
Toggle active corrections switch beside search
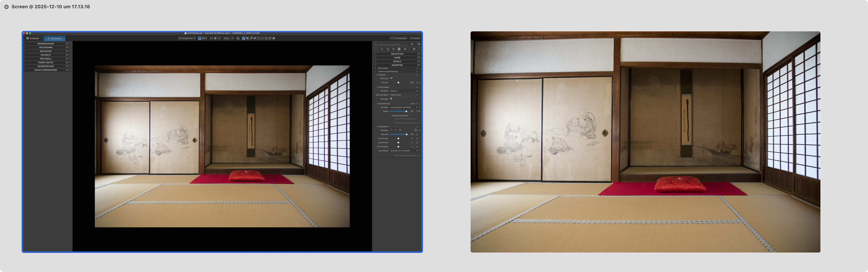pyautogui.click(x=419, y=44)
